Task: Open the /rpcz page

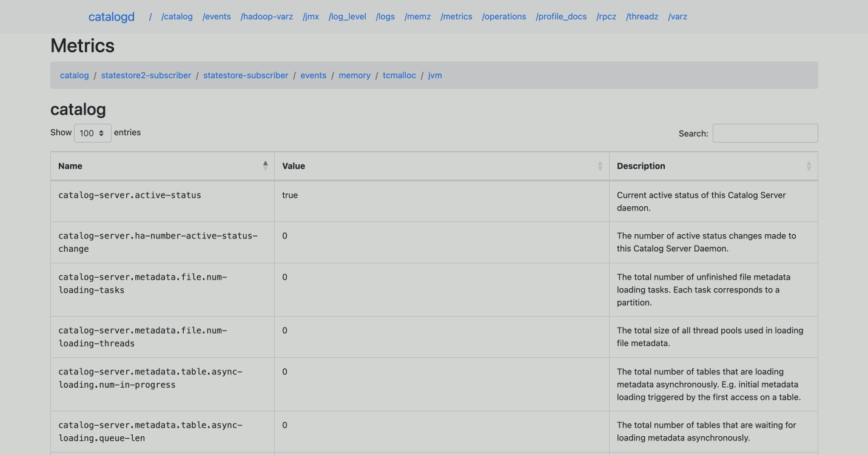Action: pyautogui.click(x=607, y=16)
